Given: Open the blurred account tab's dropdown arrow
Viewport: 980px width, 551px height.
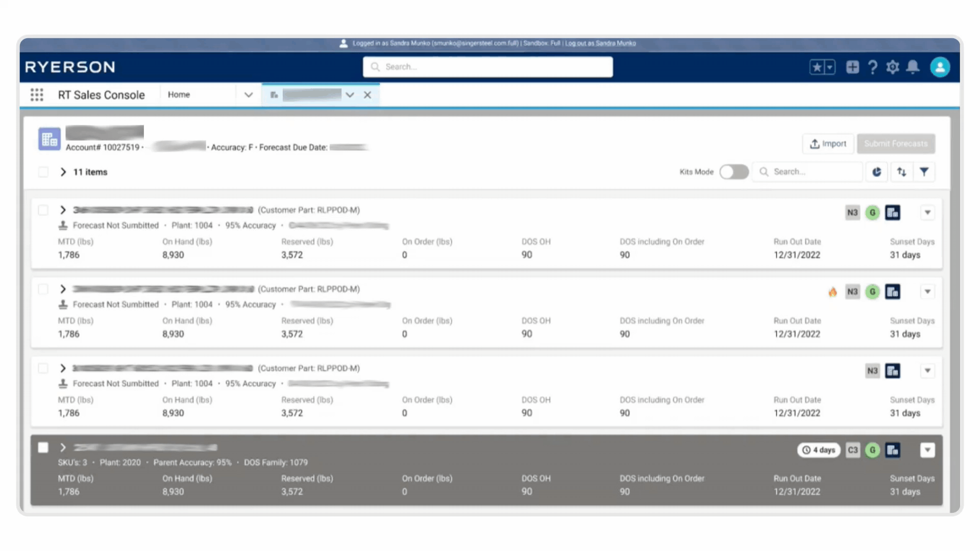Looking at the screenshot, I should tap(350, 95).
